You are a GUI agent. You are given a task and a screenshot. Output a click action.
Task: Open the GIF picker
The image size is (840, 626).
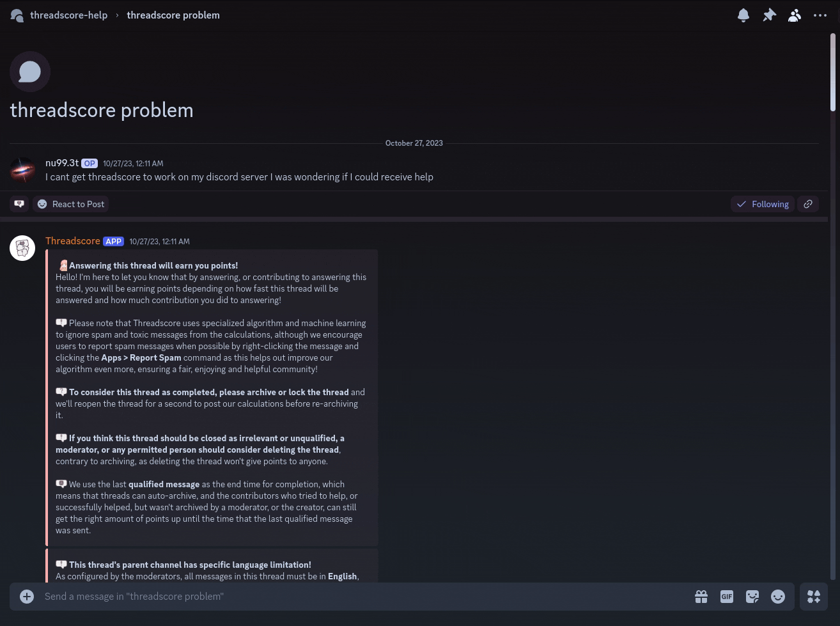pyautogui.click(x=727, y=597)
